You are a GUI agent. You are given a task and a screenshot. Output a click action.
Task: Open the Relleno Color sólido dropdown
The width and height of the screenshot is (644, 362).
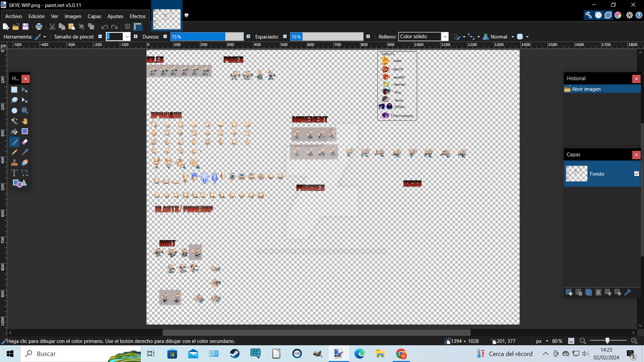click(x=423, y=36)
